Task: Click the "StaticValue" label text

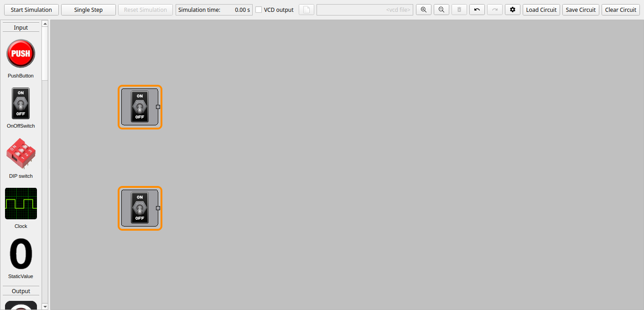Action: point(21,276)
